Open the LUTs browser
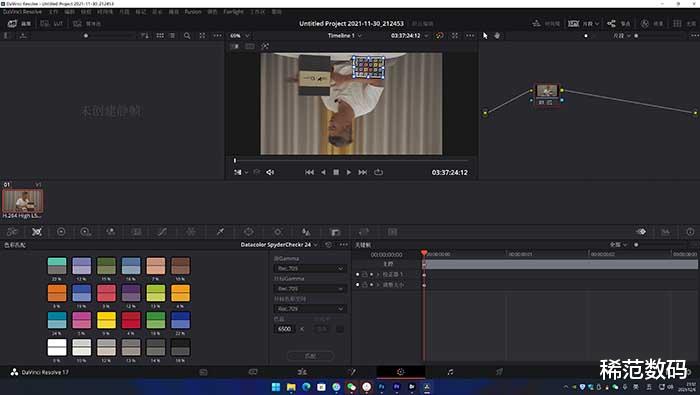Image resolution: width=700 pixels, height=395 pixels. (52, 24)
